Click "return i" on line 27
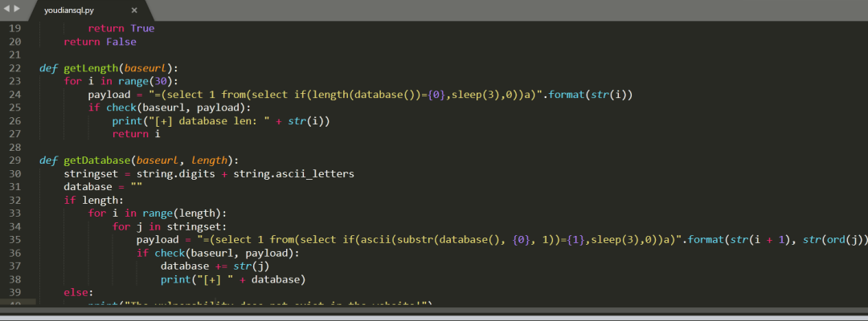 (137, 134)
